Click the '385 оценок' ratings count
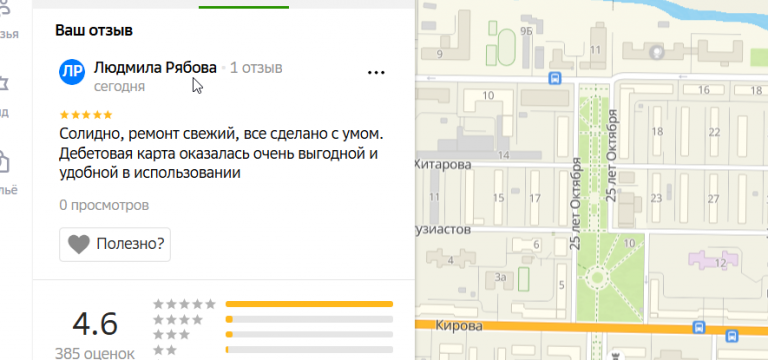768x360 pixels. (x=95, y=353)
